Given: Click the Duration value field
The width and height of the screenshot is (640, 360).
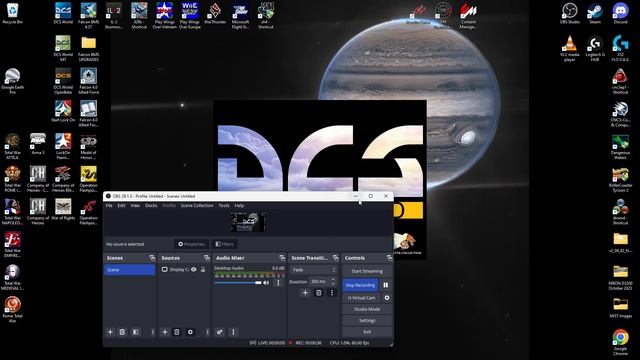Looking at the screenshot, I should coord(320,282).
